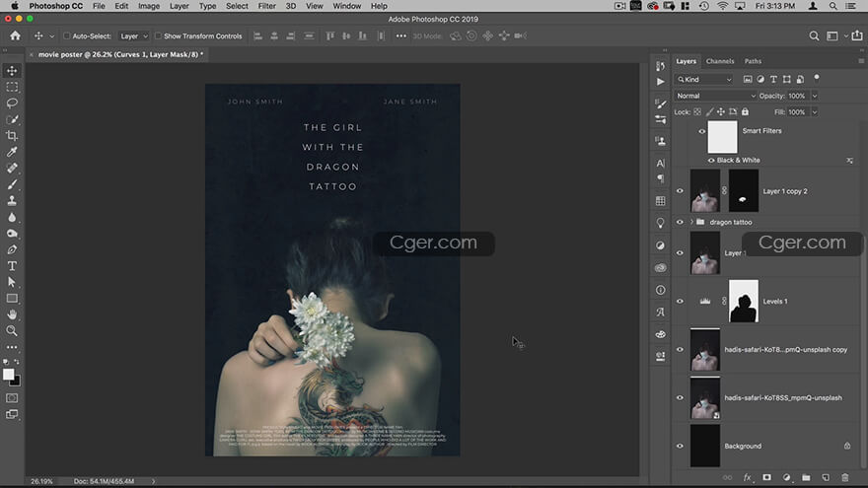868x488 pixels.
Task: Open the Window menu
Action: pyautogui.click(x=347, y=6)
